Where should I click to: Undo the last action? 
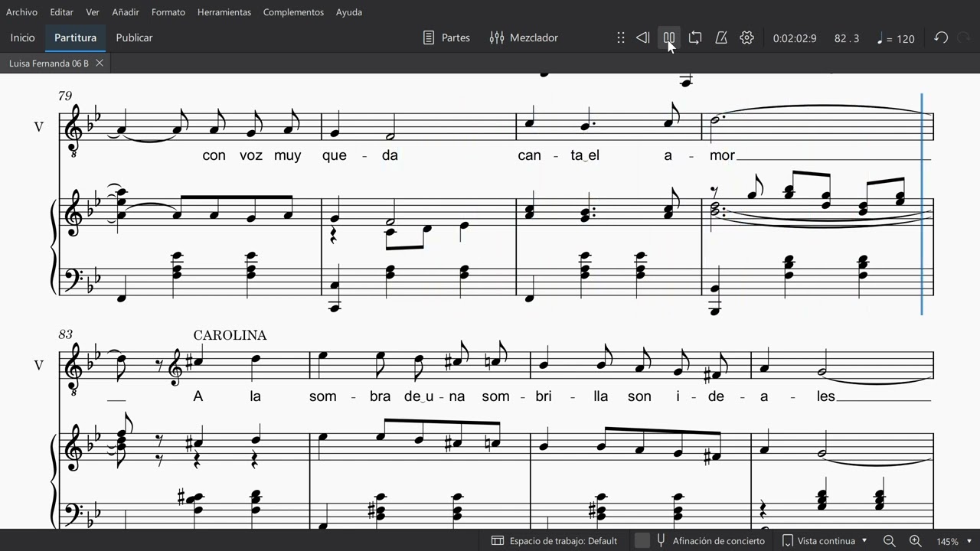point(941,37)
